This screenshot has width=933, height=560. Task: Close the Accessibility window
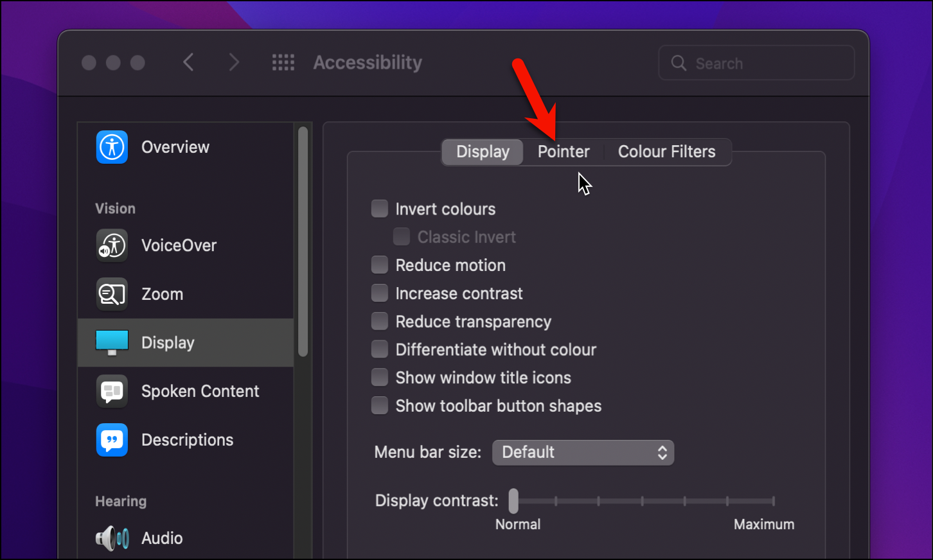[x=89, y=62]
